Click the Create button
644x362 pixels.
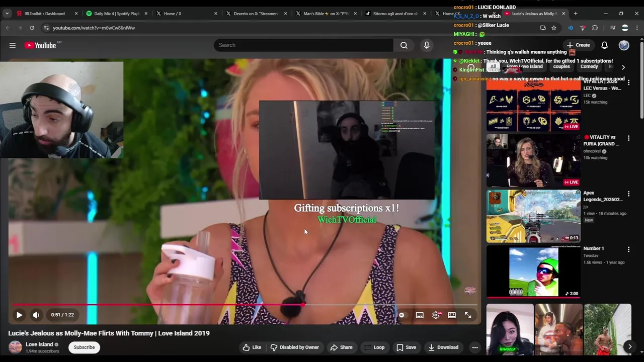pyautogui.click(x=578, y=45)
